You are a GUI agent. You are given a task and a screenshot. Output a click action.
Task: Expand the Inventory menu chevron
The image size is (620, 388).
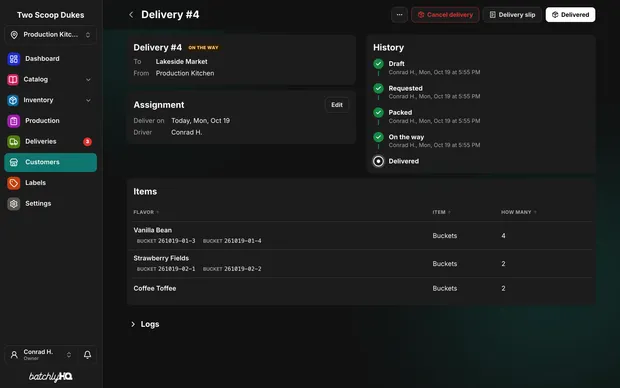click(88, 100)
